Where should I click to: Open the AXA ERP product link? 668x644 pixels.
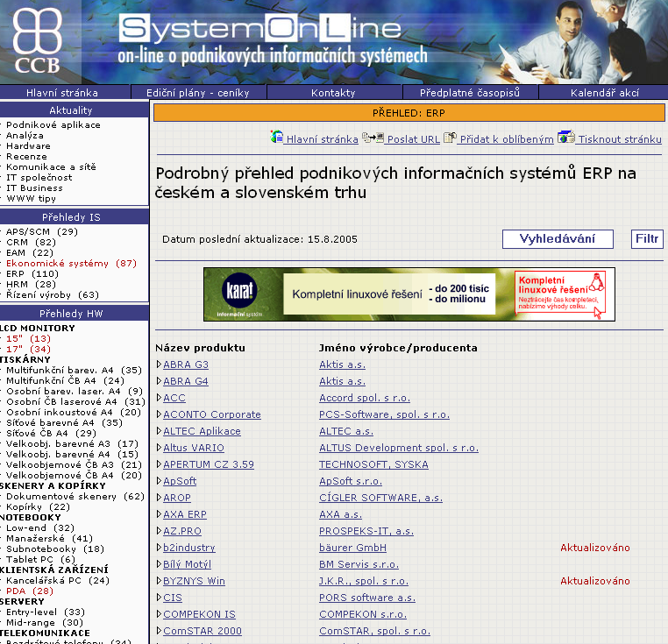(185, 514)
